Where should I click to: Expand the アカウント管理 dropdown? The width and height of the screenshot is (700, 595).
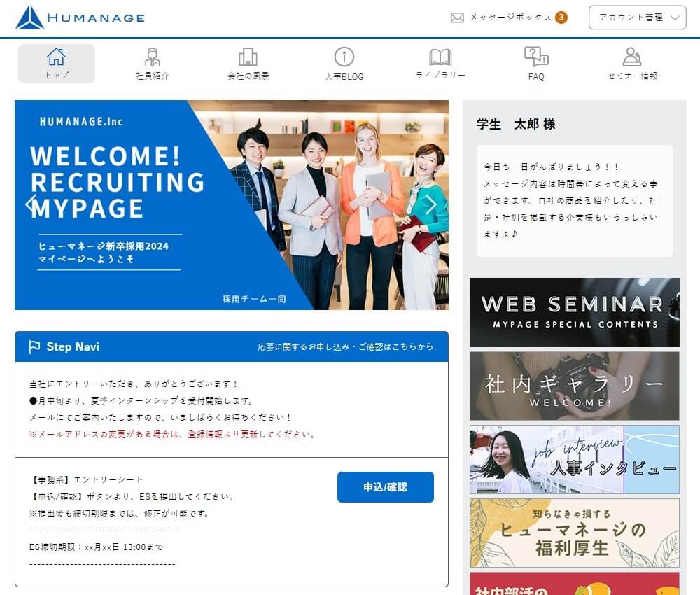pos(637,17)
